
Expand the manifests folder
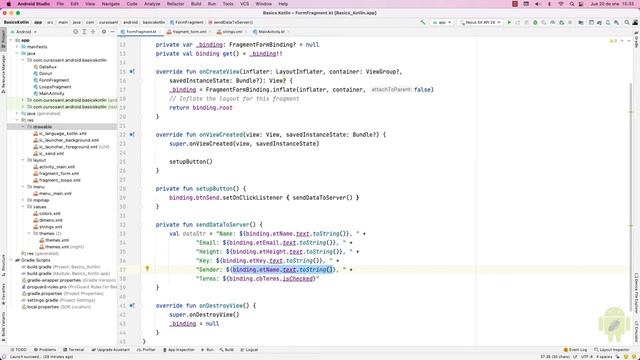tap(17, 47)
